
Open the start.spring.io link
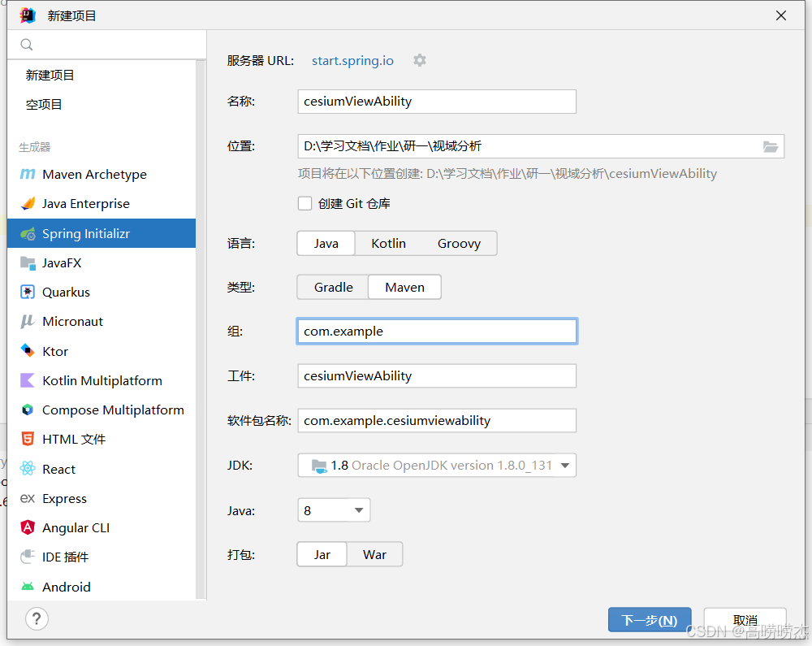[352, 61]
